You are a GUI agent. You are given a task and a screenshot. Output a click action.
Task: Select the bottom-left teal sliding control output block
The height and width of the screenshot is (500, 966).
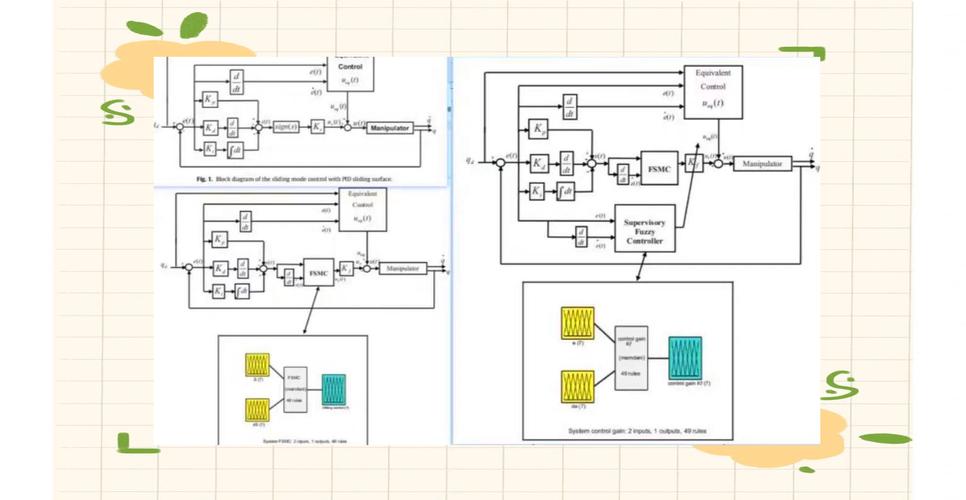[335, 387]
